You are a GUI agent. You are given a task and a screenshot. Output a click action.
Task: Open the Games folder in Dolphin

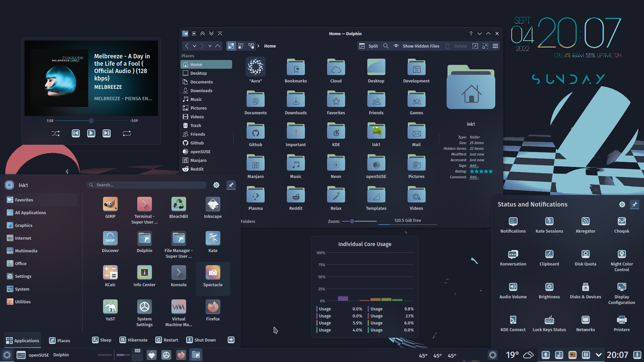pos(416,103)
